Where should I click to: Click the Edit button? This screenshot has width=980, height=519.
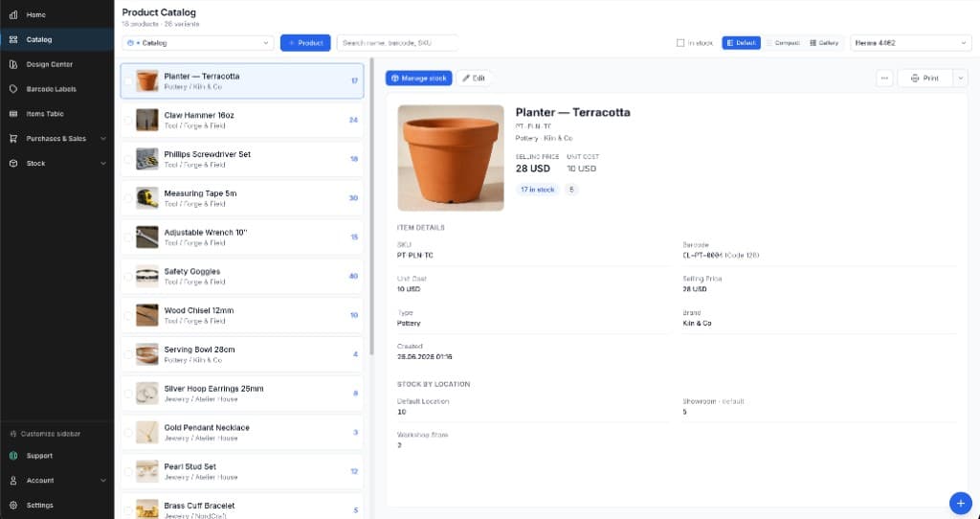pyautogui.click(x=474, y=79)
